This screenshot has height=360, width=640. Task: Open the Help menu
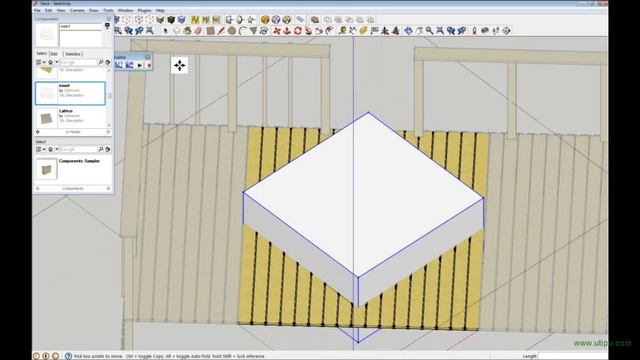coord(160,10)
